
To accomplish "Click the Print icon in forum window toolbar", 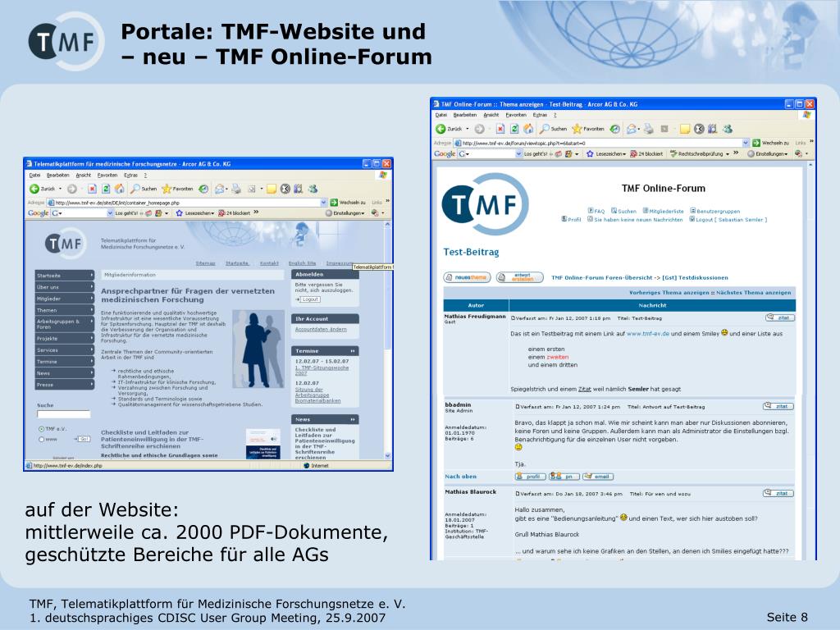I will point(648,129).
